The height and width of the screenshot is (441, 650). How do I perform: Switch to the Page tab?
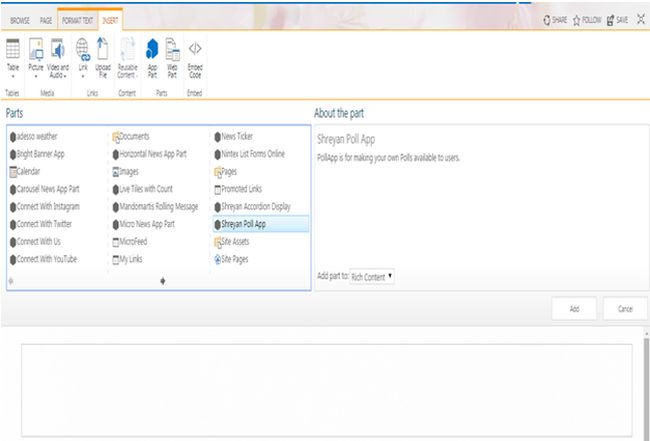46,20
